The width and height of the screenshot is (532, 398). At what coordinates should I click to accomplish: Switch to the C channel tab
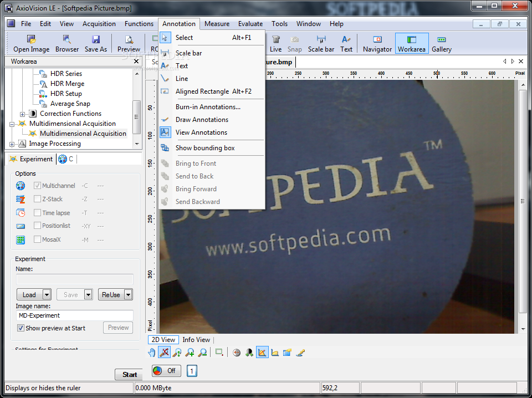[x=66, y=159]
